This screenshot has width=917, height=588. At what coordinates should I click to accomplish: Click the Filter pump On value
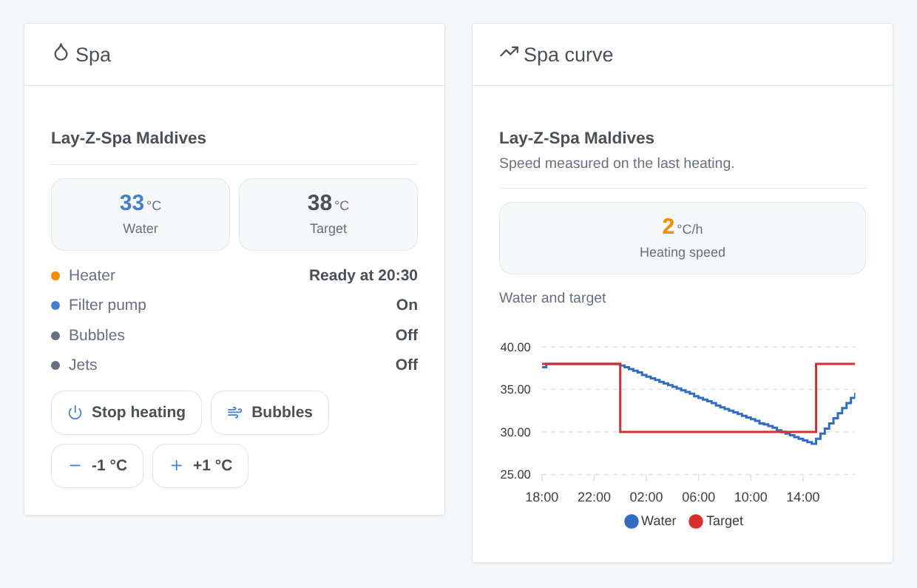[x=407, y=305]
